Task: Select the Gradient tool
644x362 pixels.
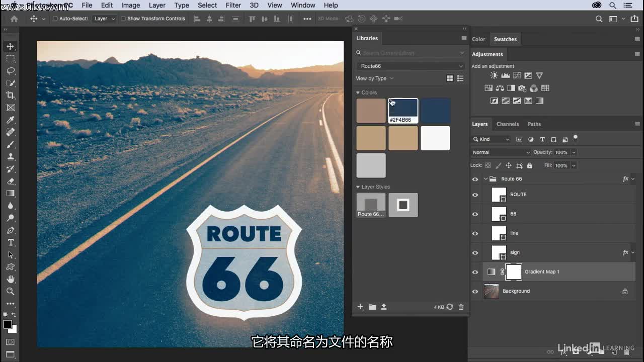Action: click(11, 193)
